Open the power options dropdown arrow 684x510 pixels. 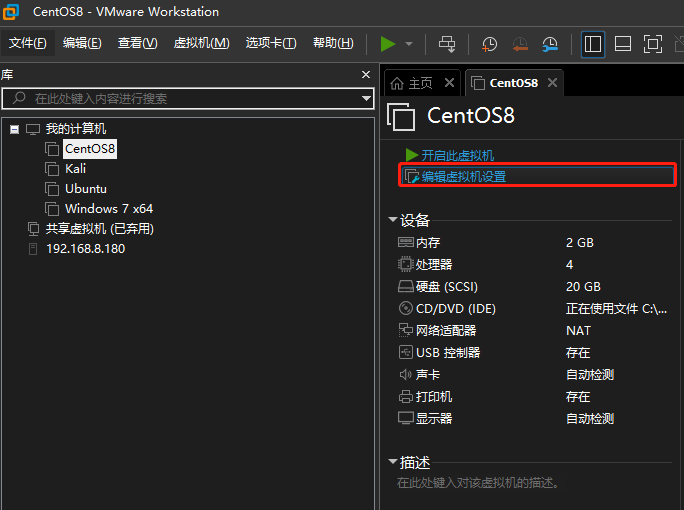point(409,44)
